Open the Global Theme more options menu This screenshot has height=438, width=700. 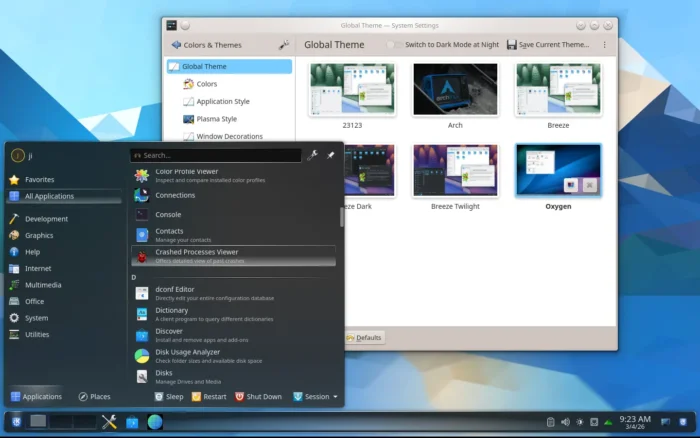(x=604, y=45)
